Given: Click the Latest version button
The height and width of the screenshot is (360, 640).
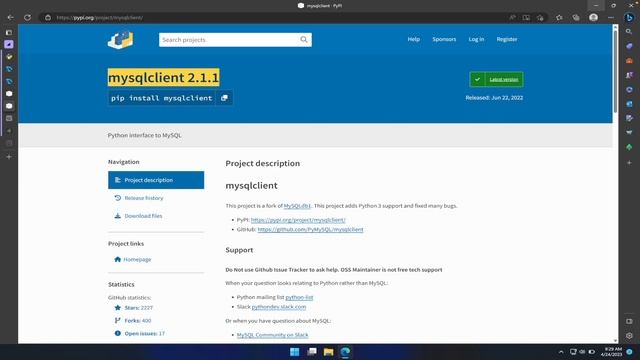Looking at the screenshot, I should pos(496,80).
